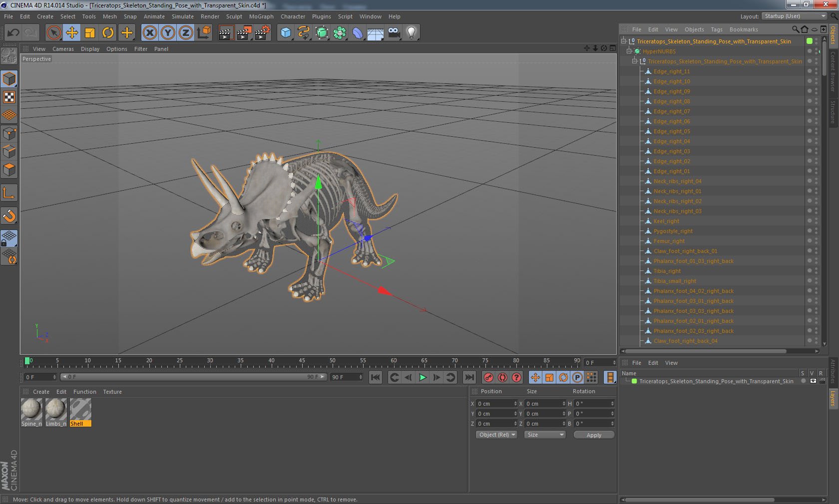Switch to Model mode in left palette

tap(9, 79)
